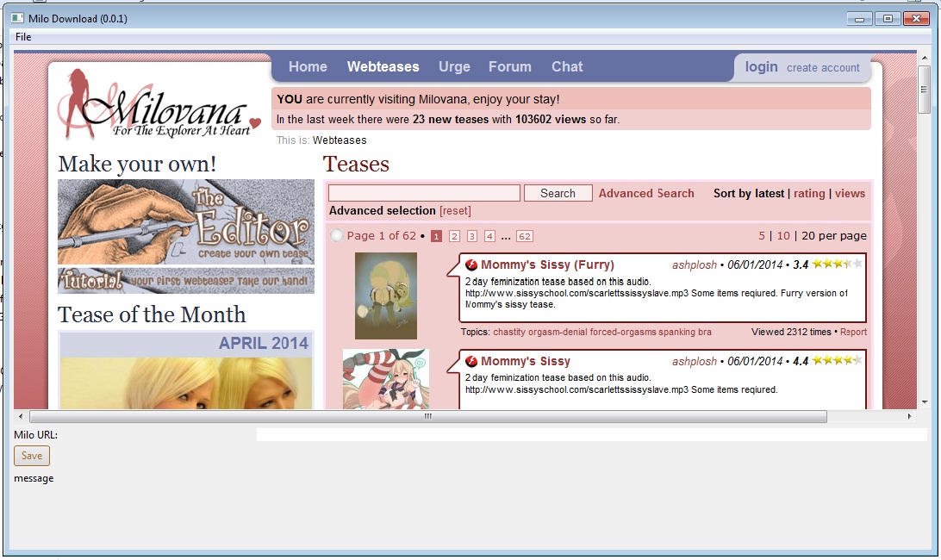The width and height of the screenshot is (941, 560).
Task: Click the vertical scrollbar thumb
Action: [x=924, y=90]
